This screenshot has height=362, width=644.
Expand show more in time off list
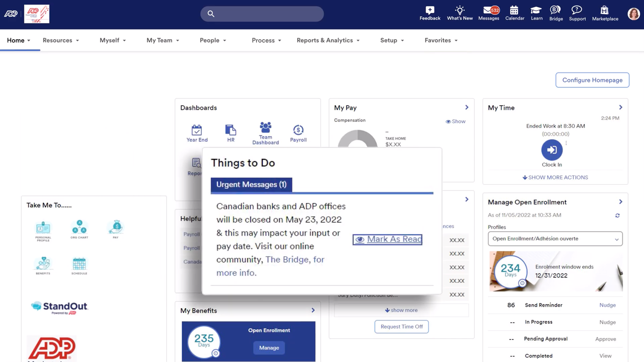click(401, 310)
